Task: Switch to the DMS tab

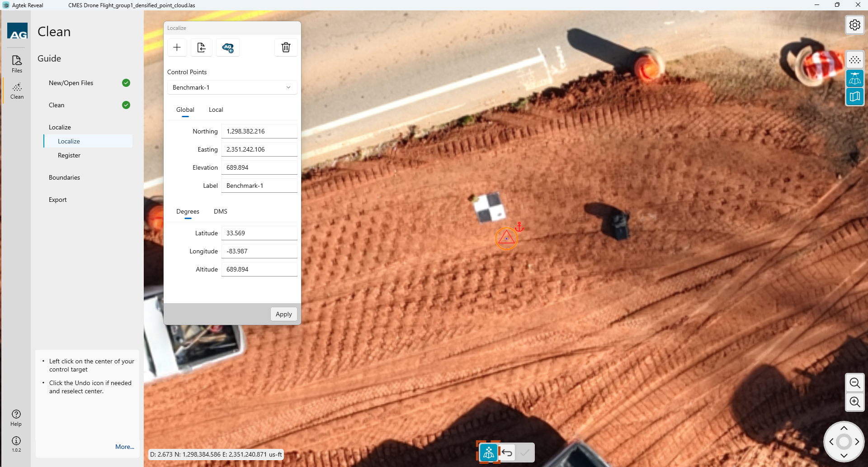Action: point(220,211)
